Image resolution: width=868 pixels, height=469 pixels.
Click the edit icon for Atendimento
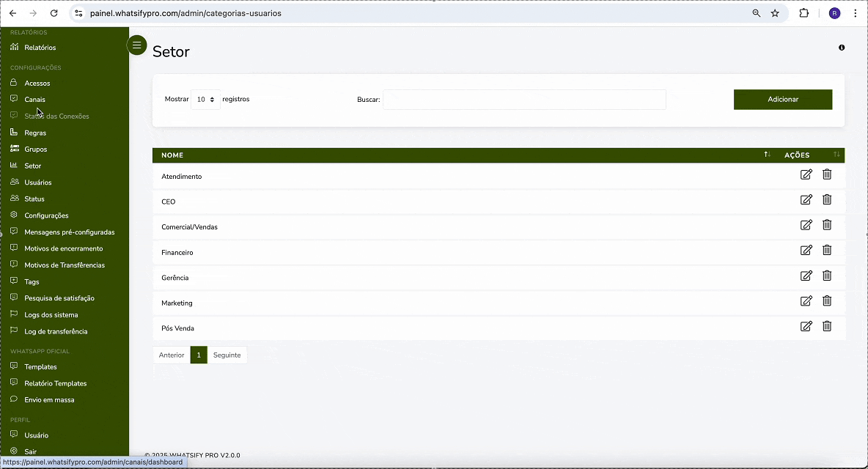[x=806, y=174]
